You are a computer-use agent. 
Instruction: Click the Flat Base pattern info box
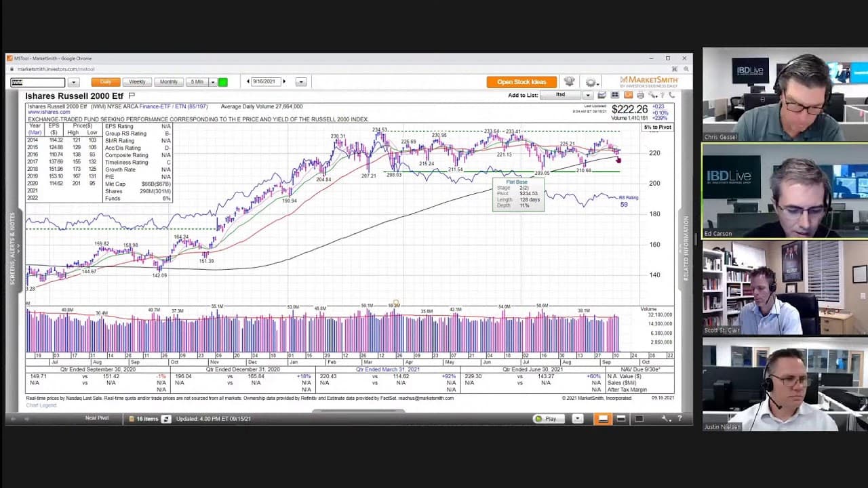519,194
